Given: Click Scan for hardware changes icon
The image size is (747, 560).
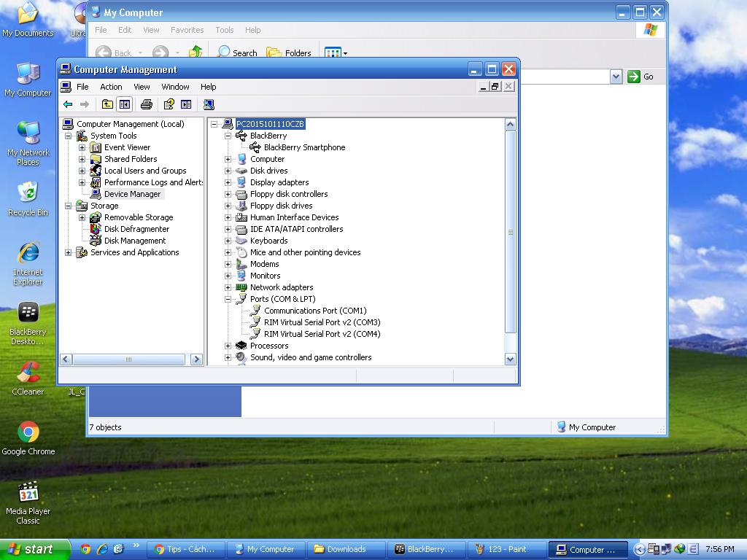Looking at the screenshot, I should 209,104.
